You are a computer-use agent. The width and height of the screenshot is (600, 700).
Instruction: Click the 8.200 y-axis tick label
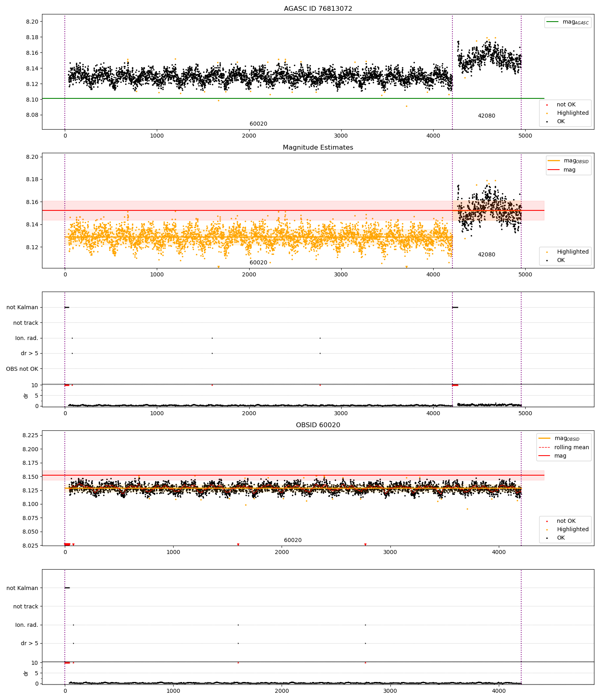point(30,449)
